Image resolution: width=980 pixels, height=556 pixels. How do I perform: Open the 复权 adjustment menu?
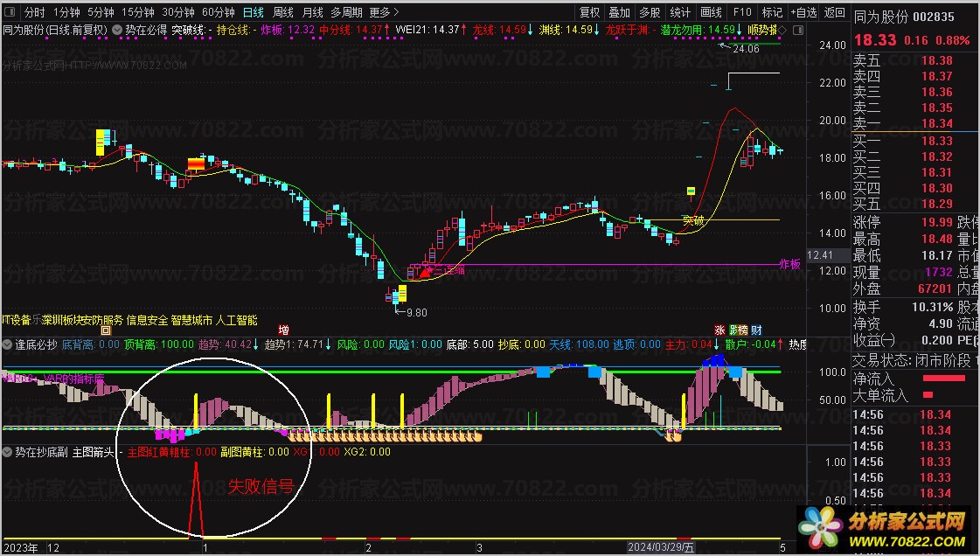click(x=589, y=12)
